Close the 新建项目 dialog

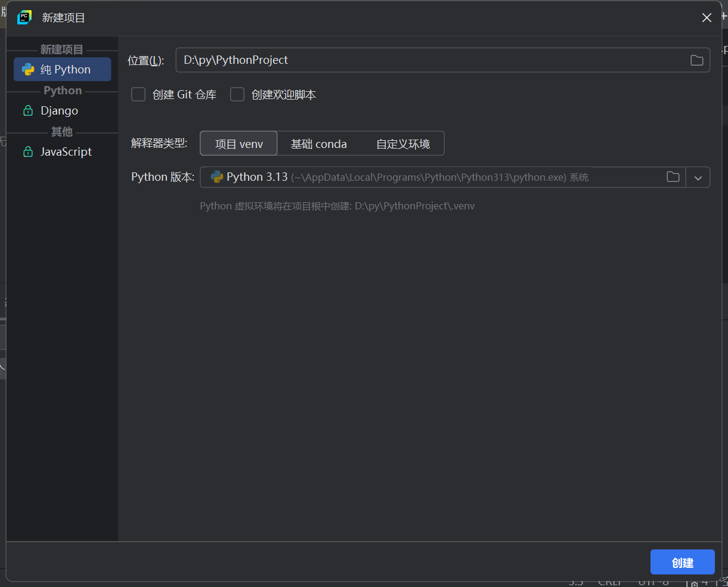pyautogui.click(x=707, y=18)
